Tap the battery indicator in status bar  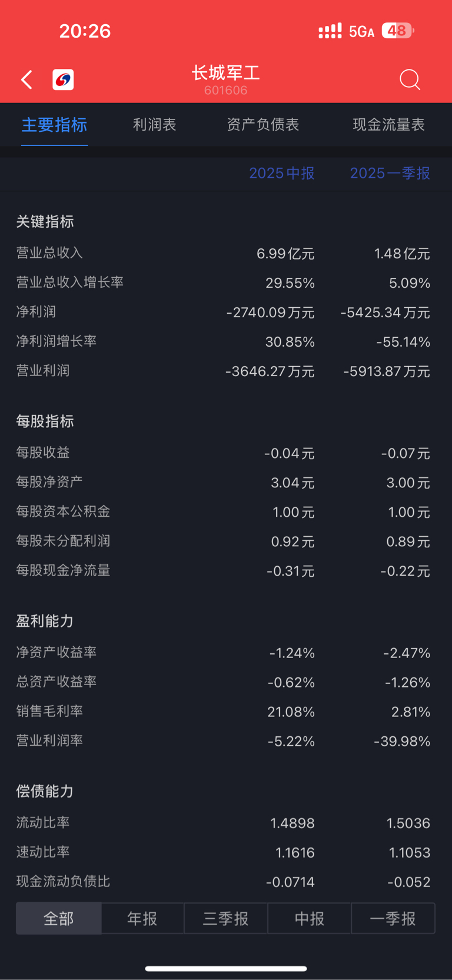click(398, 31)
